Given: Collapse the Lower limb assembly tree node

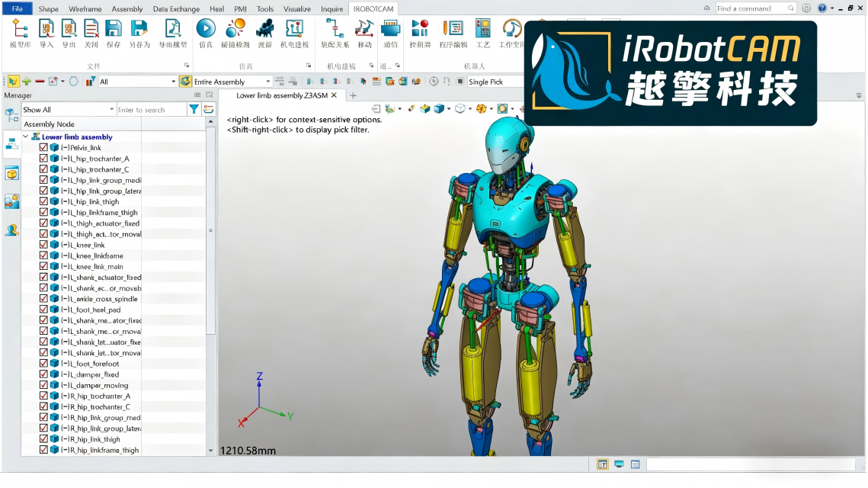Looking at the screenshot, I should tap(25, 136).
